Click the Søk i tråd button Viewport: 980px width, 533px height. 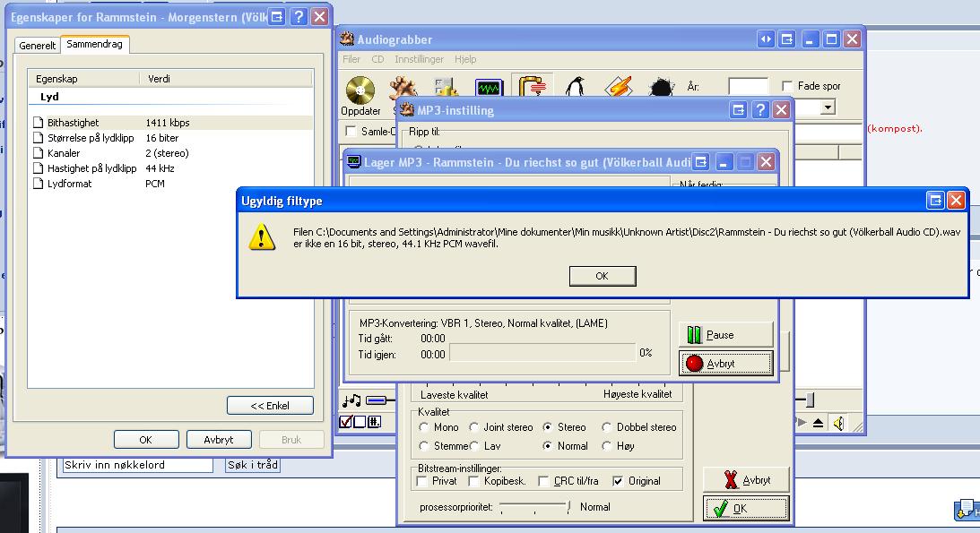tap(253, 465)
